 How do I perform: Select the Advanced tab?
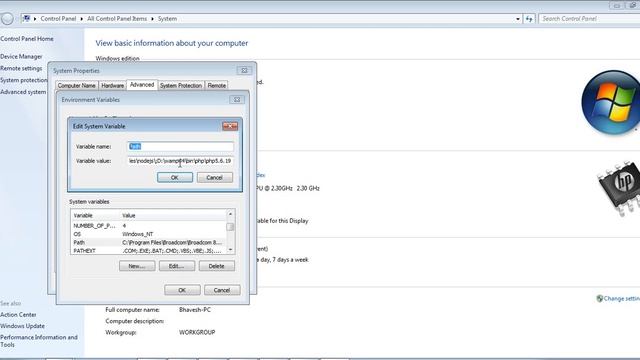(142, 85)
